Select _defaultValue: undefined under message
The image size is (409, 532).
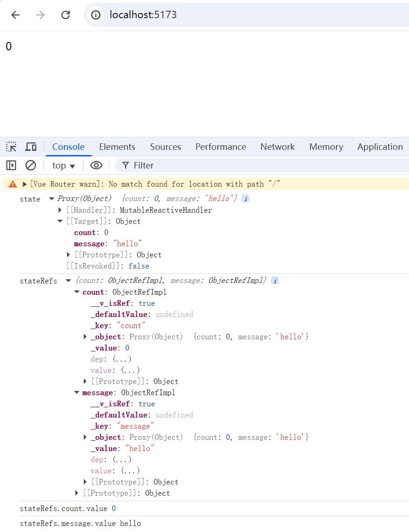(x=142, y=415)
